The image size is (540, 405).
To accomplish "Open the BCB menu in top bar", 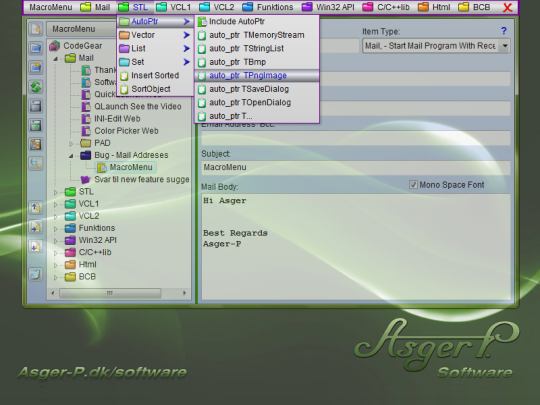I will pyautogui.click(x=475, y=7).
